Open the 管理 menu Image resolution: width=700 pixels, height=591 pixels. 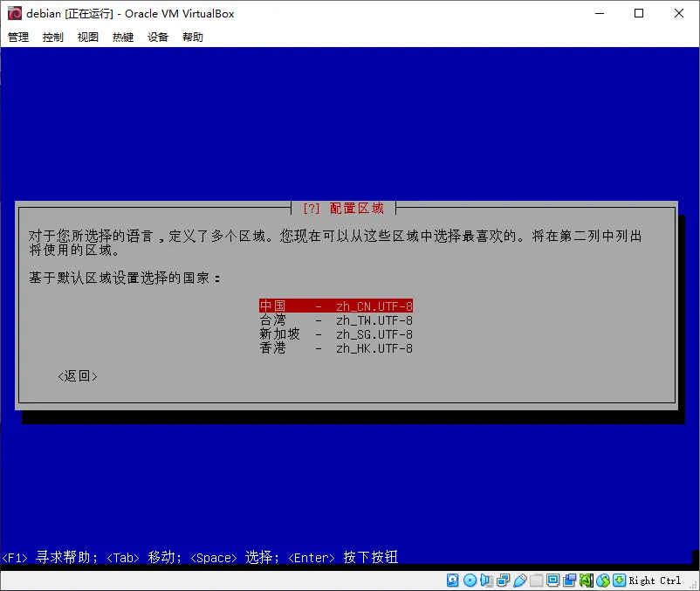click(18, 37)
